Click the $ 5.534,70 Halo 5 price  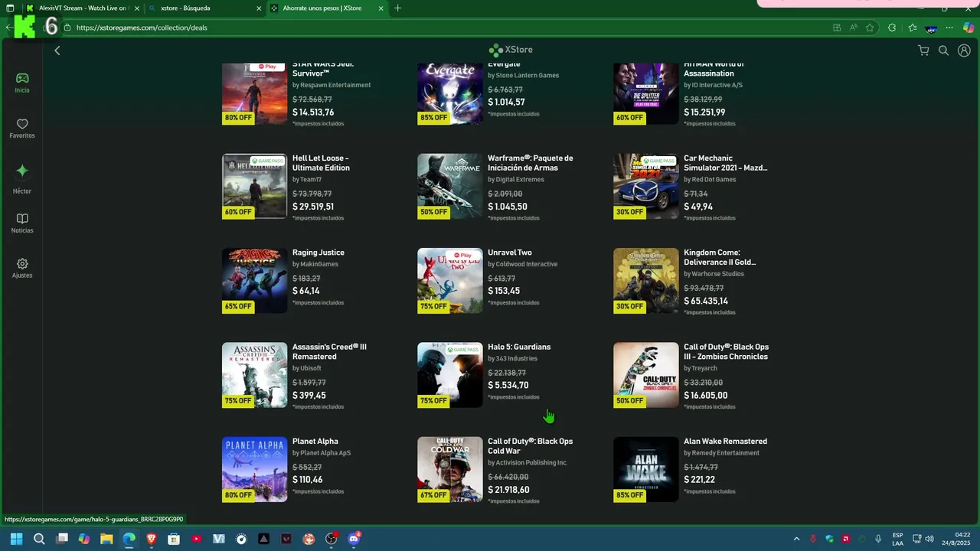point(508,386)
